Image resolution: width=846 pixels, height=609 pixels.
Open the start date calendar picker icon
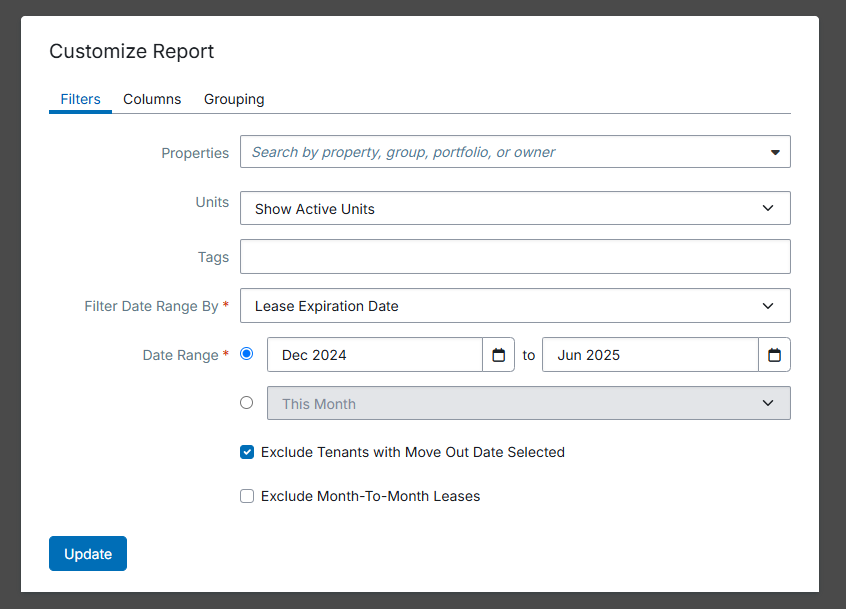click(498, 355)
